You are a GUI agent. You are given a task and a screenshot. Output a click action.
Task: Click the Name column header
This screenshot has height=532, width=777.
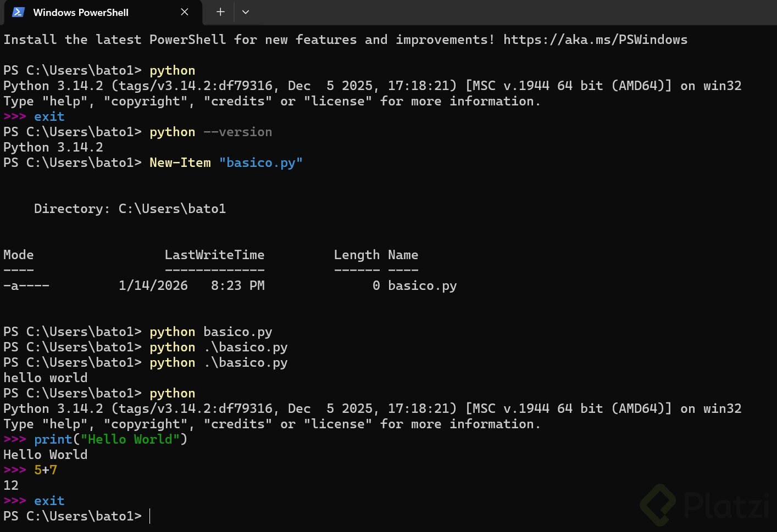[x=403, y=255]
